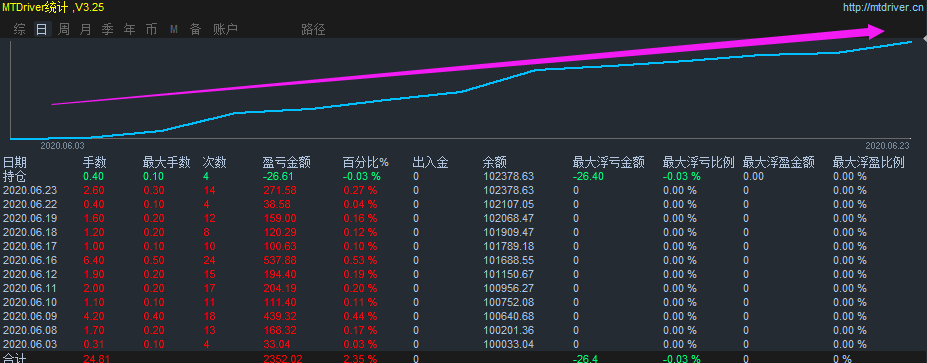Click the 手数 column header
Screen dimensions: 927x363
click(x=95, y=163)
